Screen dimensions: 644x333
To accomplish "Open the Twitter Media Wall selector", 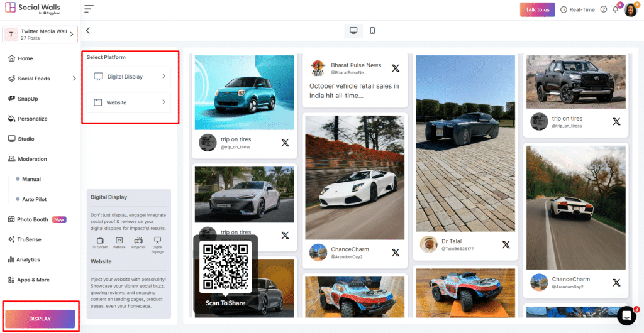I will pos(40,34).
